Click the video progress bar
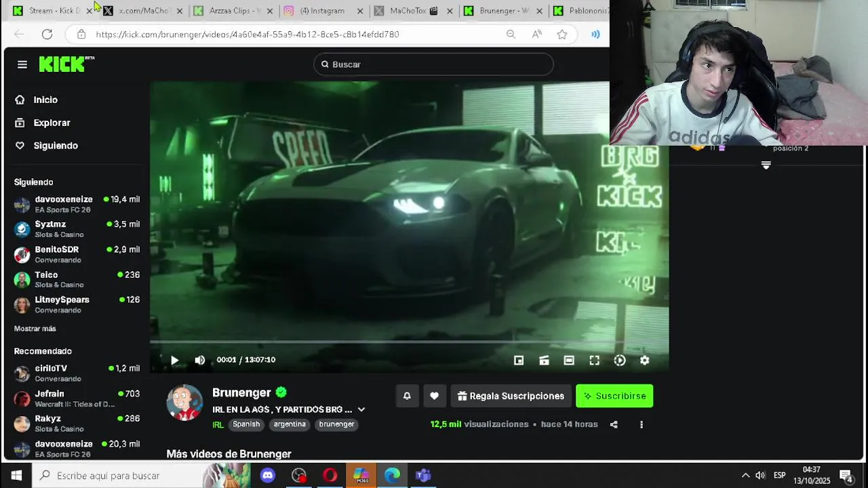Image resolution: width=868 pixels, height=488 pixels. [409, 343]
